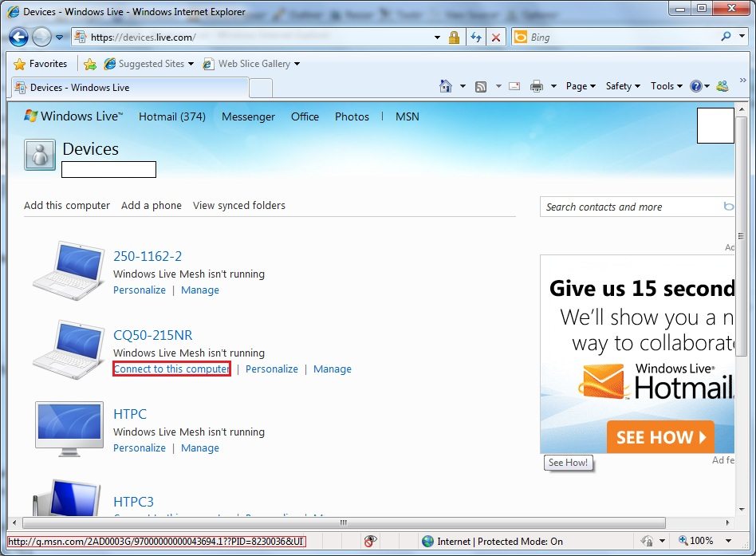Viewport: 756px width, 556px height.
Task: Click the Help question mark icon
Action: [x=695, y=86]
